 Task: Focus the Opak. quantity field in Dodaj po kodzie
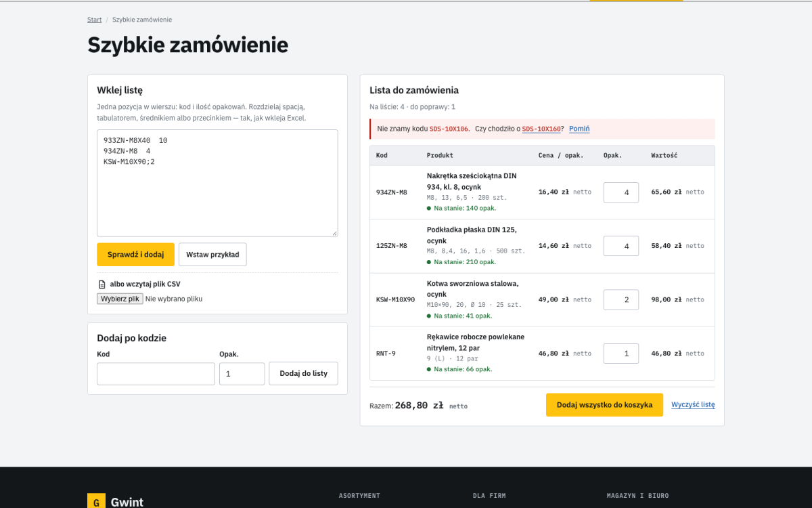tap(242, 374)
